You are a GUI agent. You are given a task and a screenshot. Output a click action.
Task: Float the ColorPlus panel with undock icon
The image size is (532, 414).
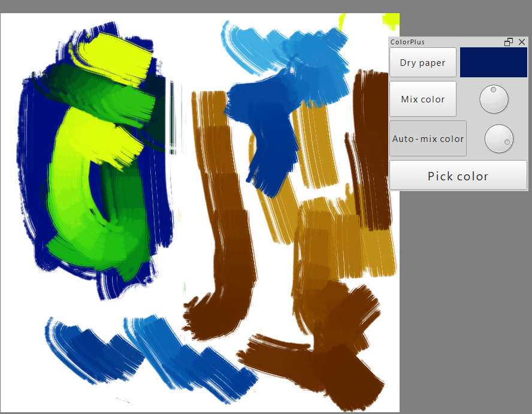tap(508, 42)
